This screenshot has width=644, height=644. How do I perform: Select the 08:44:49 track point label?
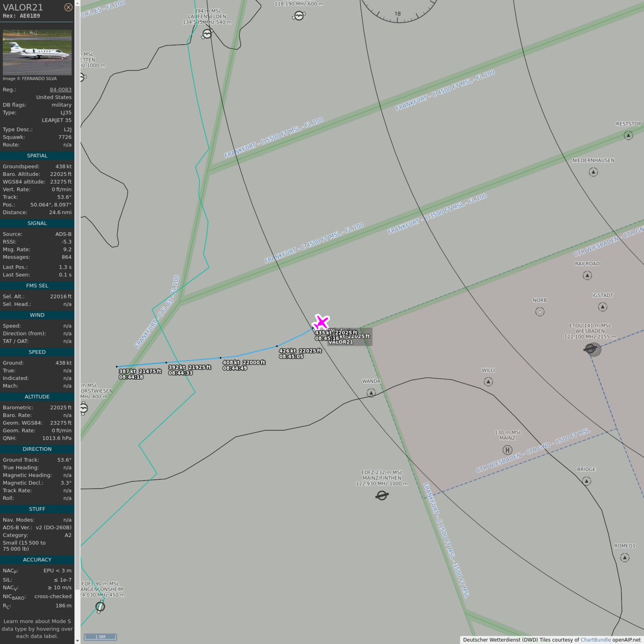235,368
